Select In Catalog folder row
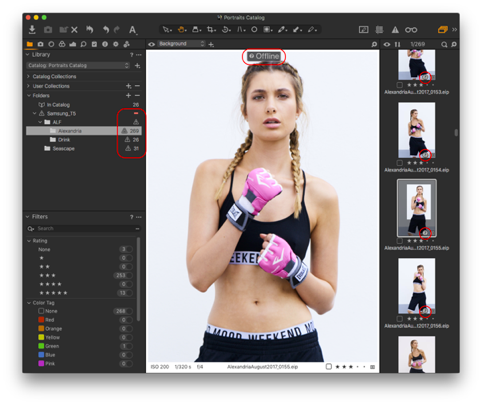This screenshot has height=405, width=482. [83, 105]
